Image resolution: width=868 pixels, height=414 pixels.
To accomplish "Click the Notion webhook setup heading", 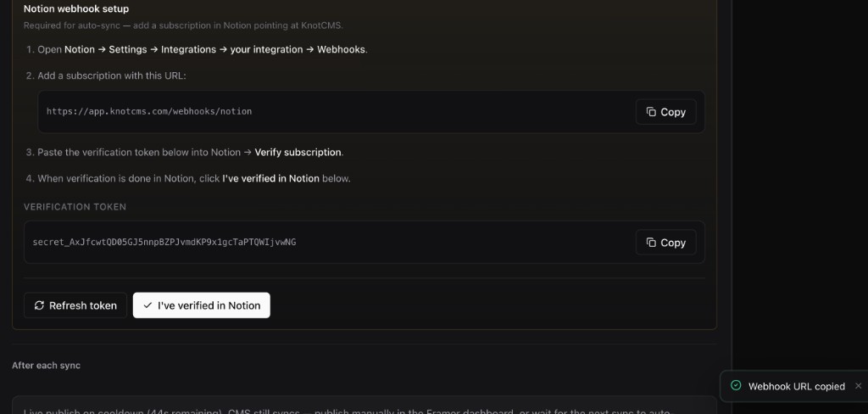I will 76,8.
